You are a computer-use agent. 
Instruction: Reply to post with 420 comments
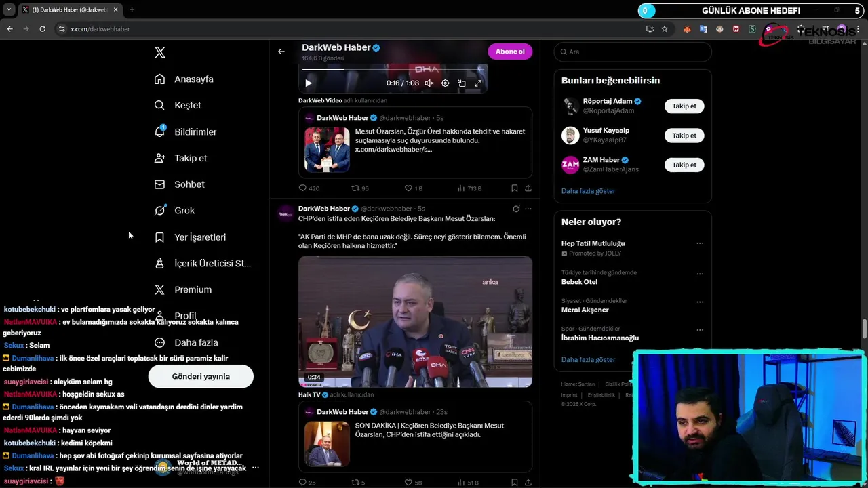click(309, 188)
